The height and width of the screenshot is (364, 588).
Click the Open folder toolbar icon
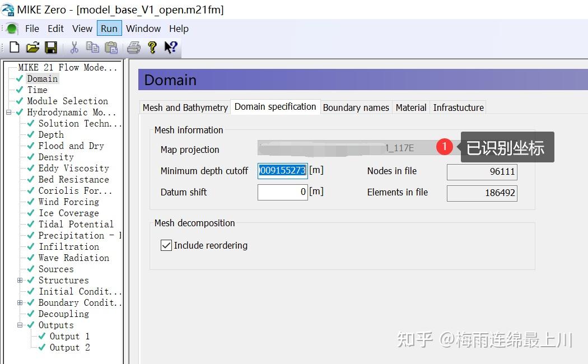point(32,47)
